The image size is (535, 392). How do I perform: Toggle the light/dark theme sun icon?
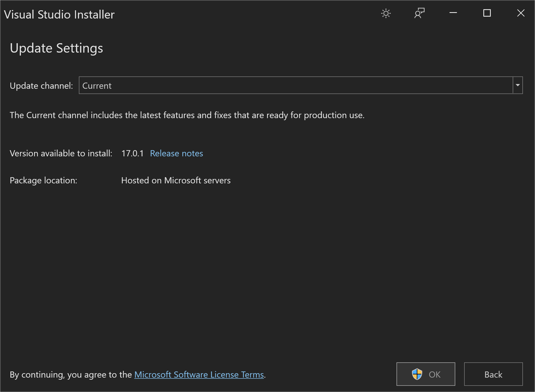[x=386, y=14]
